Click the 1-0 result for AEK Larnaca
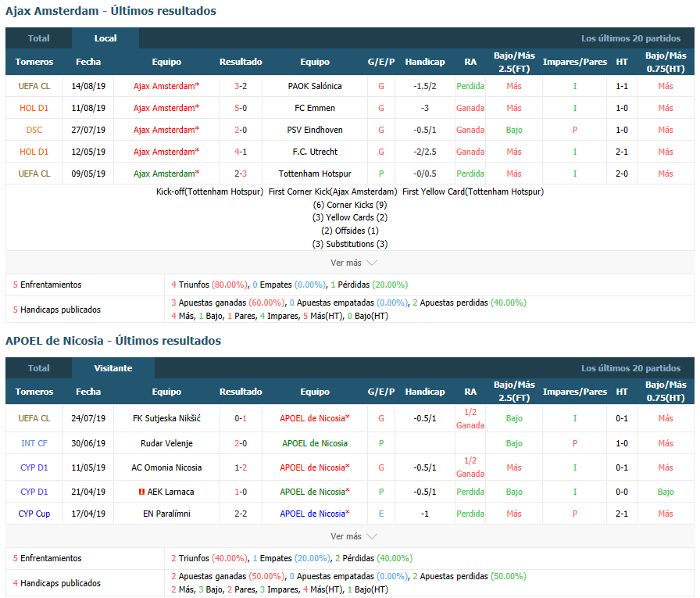The width and height of the screenshot is (700, 598). pos(241,492)
